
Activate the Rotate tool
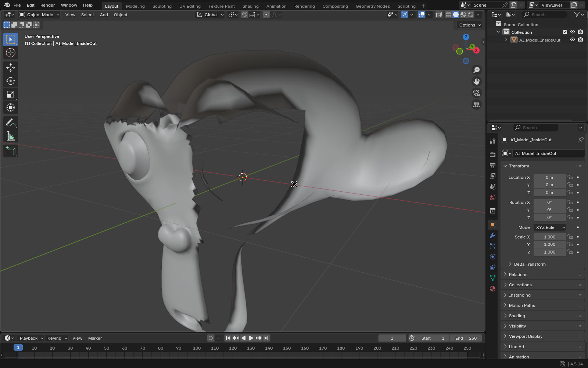tap(11, 81)
